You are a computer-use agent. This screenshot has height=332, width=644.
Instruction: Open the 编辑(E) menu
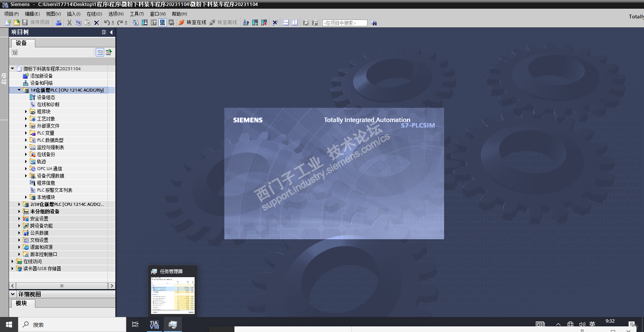click(32, 14)
